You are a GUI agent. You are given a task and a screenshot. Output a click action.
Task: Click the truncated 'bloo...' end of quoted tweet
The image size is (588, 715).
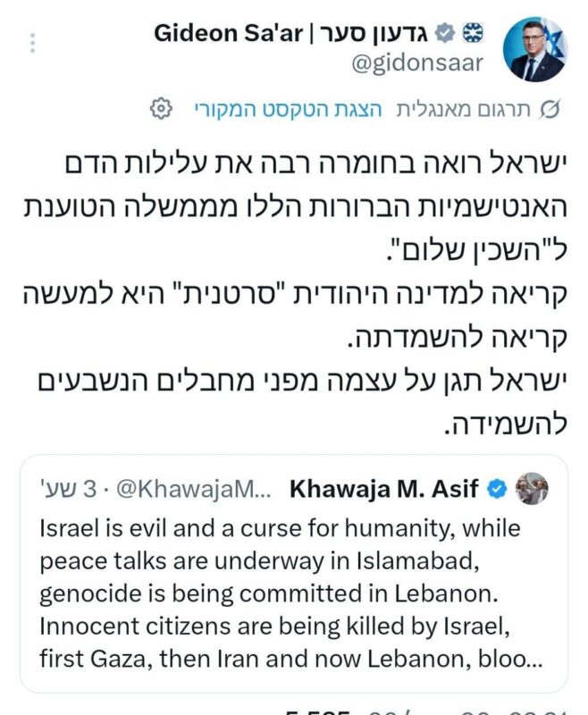(518, 660)
